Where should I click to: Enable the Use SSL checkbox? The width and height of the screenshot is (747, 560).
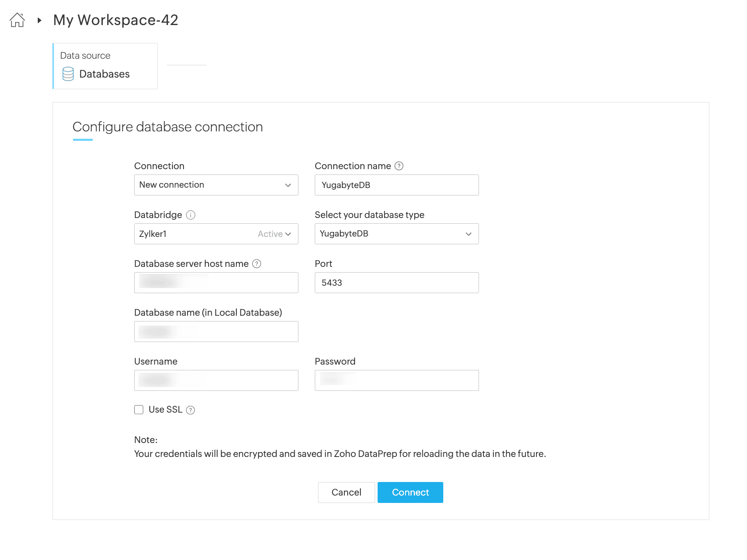139,410
